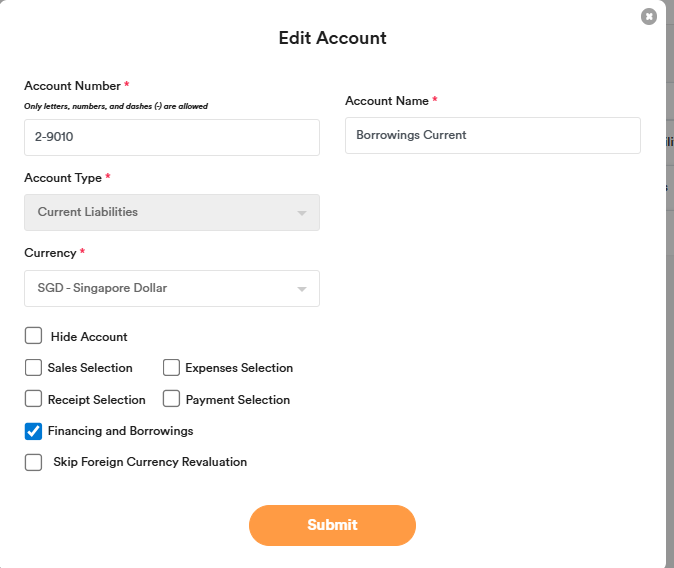Click the Account Number input field
The image size is (674, 568).
(x=171, y=137)
